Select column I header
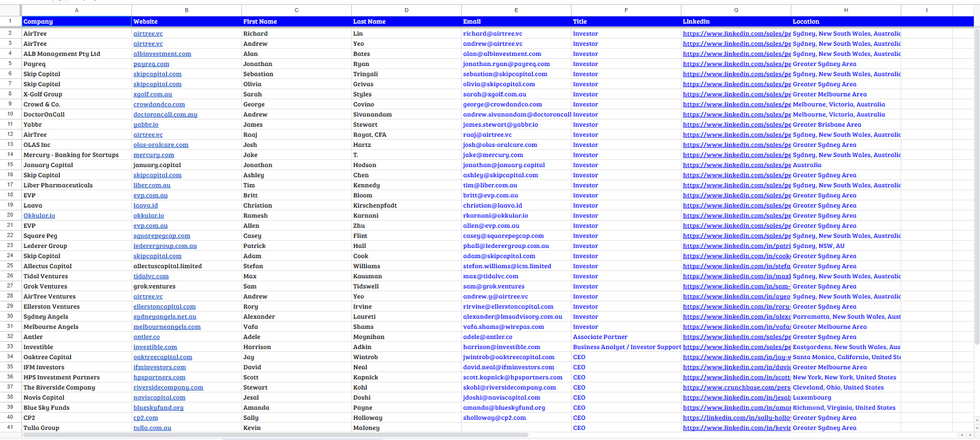This screenshot has width=980, height=440. (x=927, y=10)
